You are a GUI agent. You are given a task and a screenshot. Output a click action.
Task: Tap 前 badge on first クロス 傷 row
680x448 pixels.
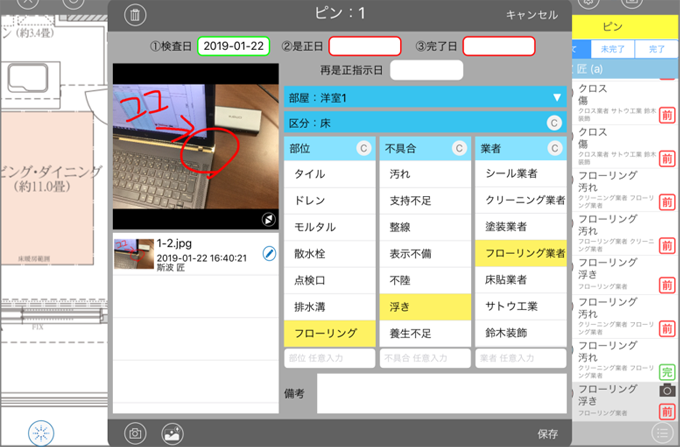pyautogui.click(x=667, y=115)
